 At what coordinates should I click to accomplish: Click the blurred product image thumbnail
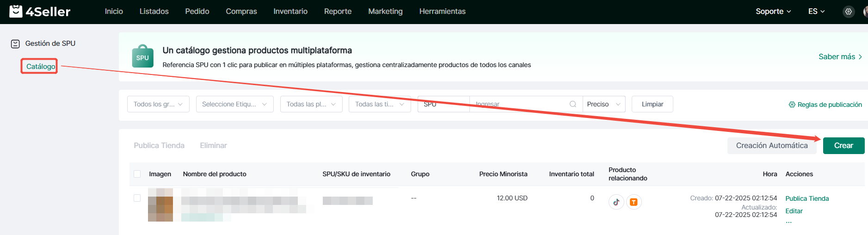[160, 205]
